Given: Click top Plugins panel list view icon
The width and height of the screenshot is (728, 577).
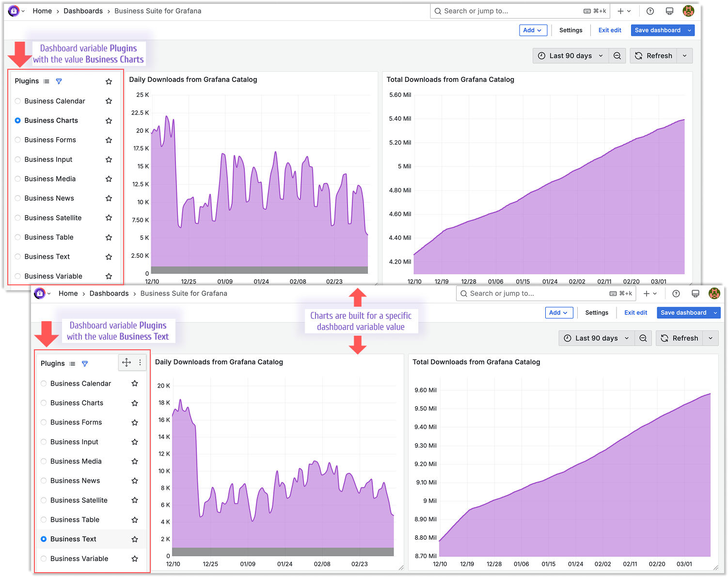Looking at the screenshot, I should (46, 81).
